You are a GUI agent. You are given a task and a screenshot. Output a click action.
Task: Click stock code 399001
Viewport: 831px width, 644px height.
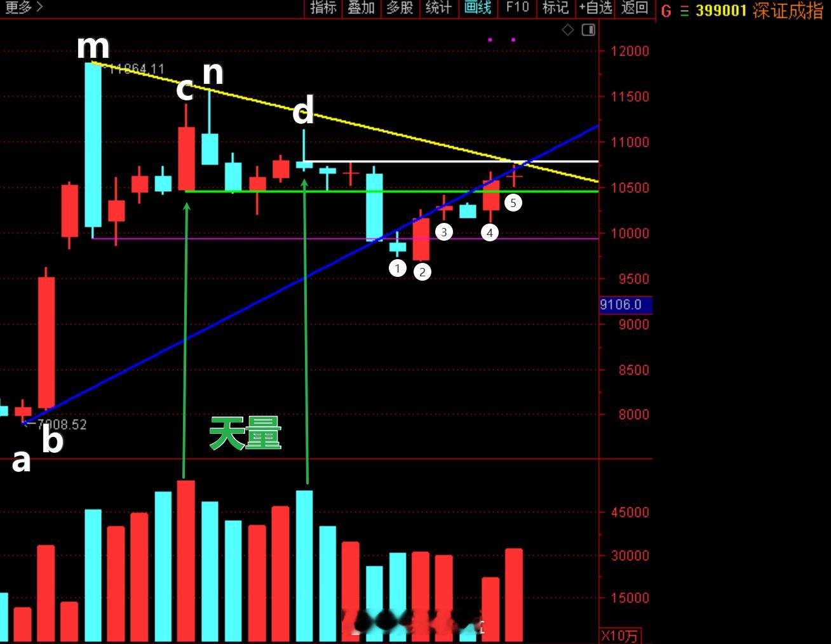[x=720, y=11]
